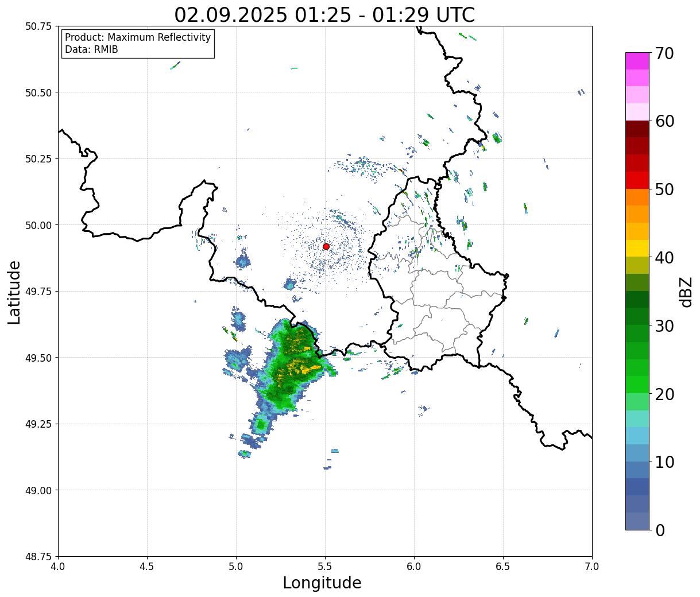This screenshot has height=597, width=700.
Task: Click the 'Latitude' axis label
Action: click(x=14, y=292)
